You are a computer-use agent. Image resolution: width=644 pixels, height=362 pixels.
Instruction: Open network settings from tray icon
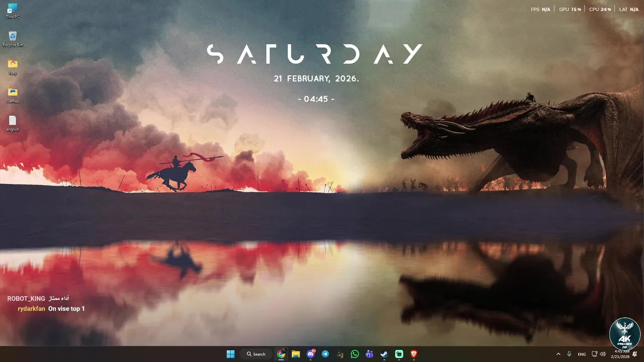coord(594,354)
